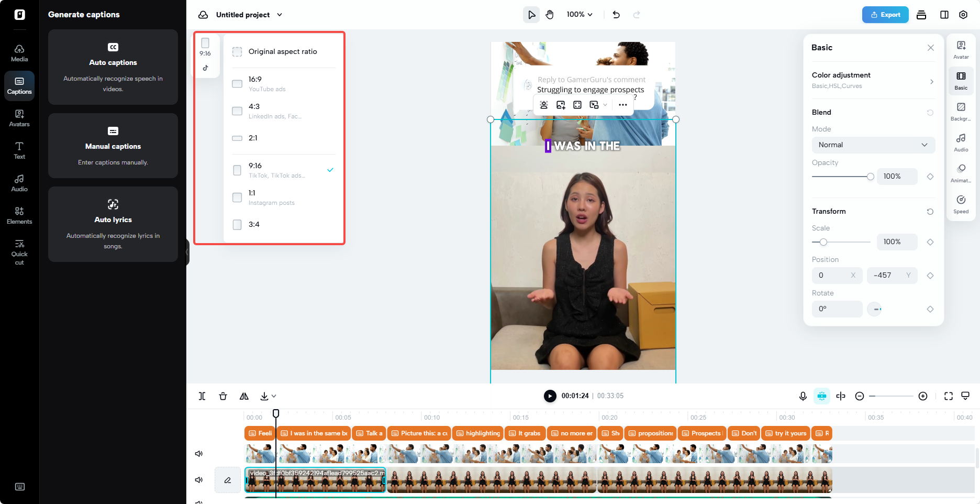The width and height of the screenshot is (980, 504).
Task: Start voiceover recording with the microphone icon
Action: (803, 396)
